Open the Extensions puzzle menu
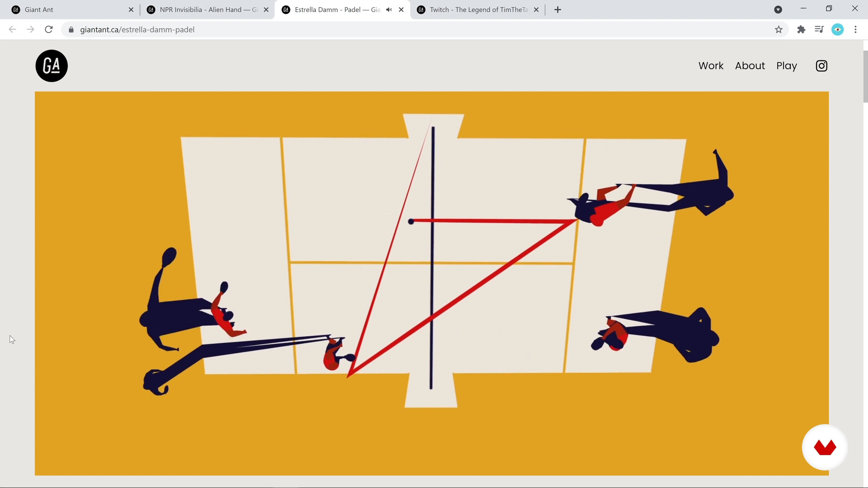 pos(801,29)
